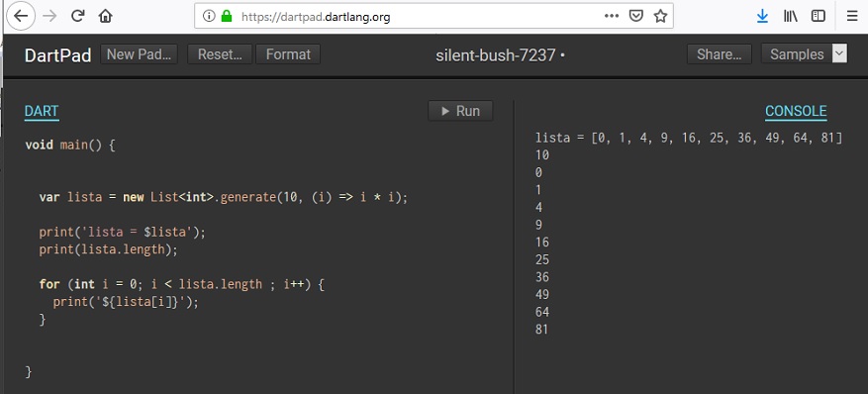
Task: Open the Firefox hamburger menu
Action: [852, 16]
